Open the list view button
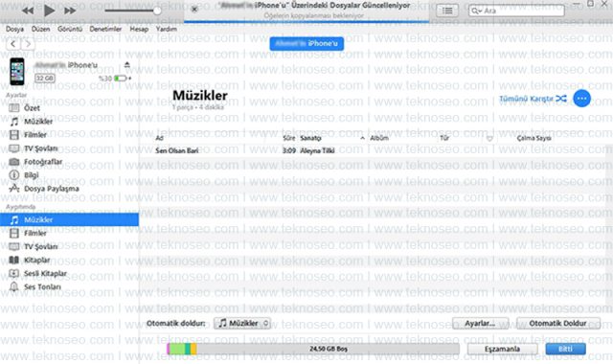 [447, 11]
